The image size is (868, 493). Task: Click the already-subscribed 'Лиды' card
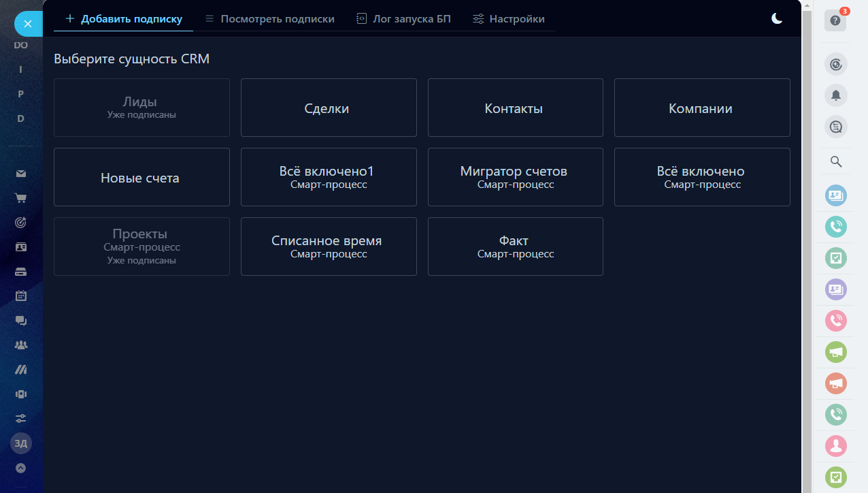tap(141, 108)
